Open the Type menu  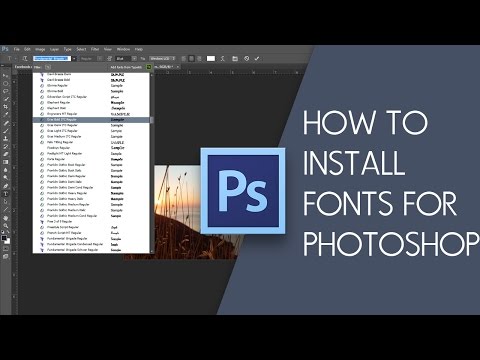tap(68, 49)
